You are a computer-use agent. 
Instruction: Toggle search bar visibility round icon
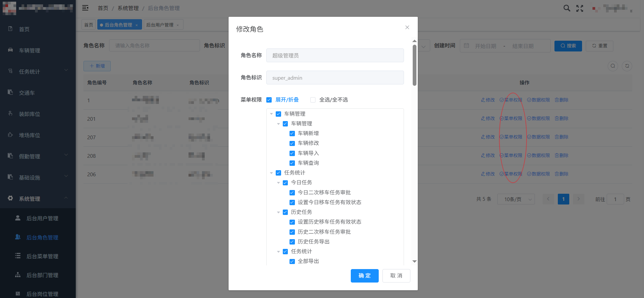tap(613, 66)
